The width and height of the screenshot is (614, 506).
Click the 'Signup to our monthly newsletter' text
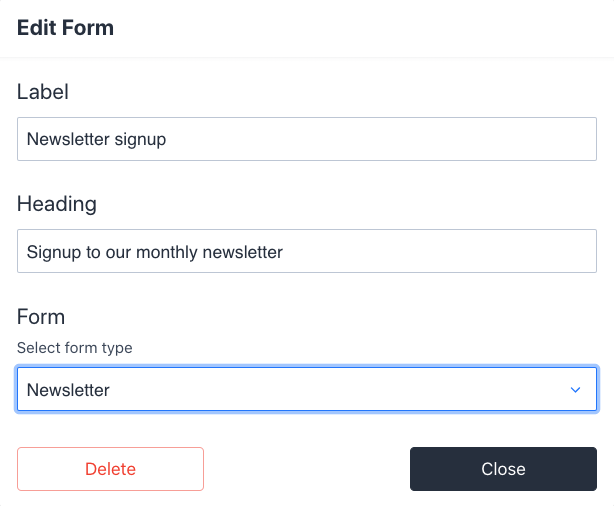155,252
